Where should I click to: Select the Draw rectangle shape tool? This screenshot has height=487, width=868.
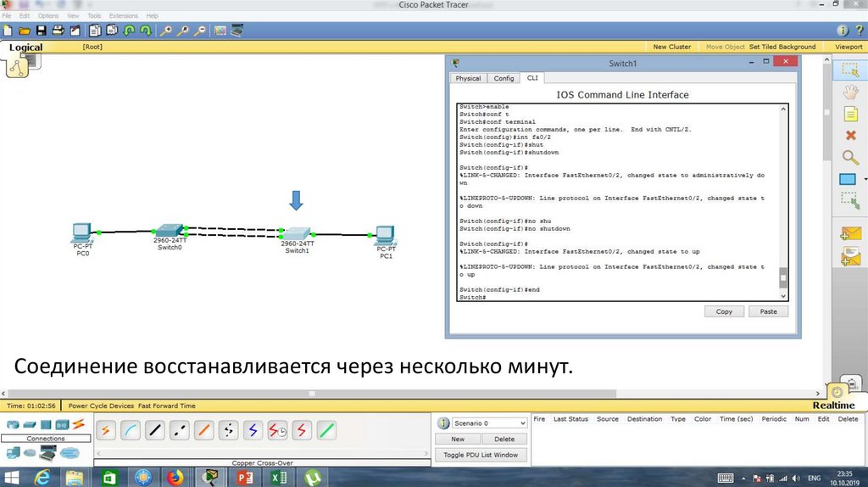[x=848, y=180]
